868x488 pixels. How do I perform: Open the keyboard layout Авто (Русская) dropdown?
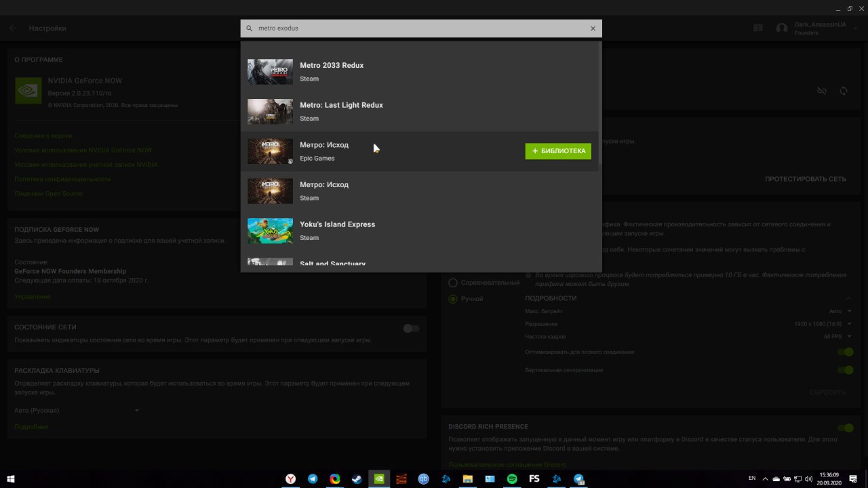(x=77, y=410)
